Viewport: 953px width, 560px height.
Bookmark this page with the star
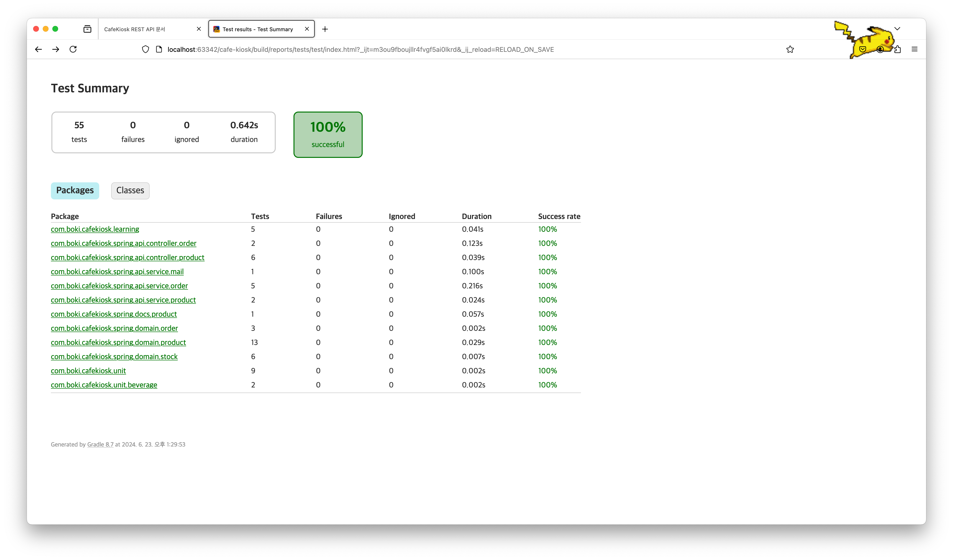point(790,49)
